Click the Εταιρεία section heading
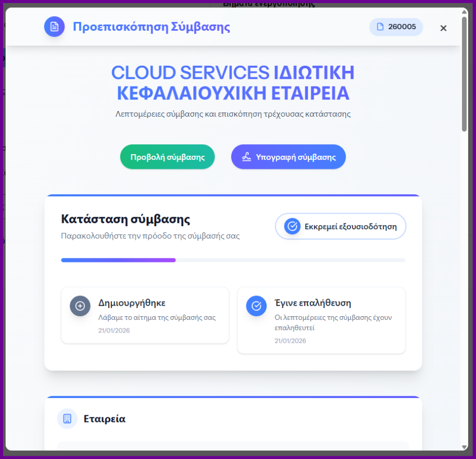 click(105, 419)
